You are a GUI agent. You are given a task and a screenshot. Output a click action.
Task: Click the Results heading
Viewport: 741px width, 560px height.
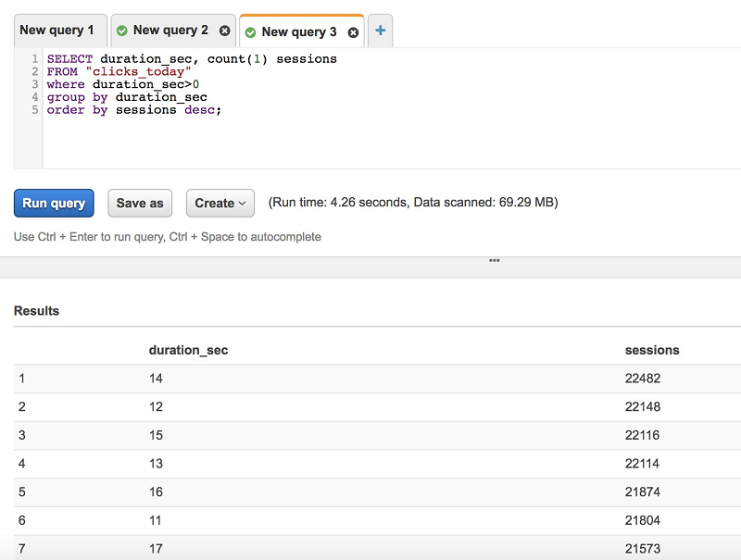click(x=36, y=311)
